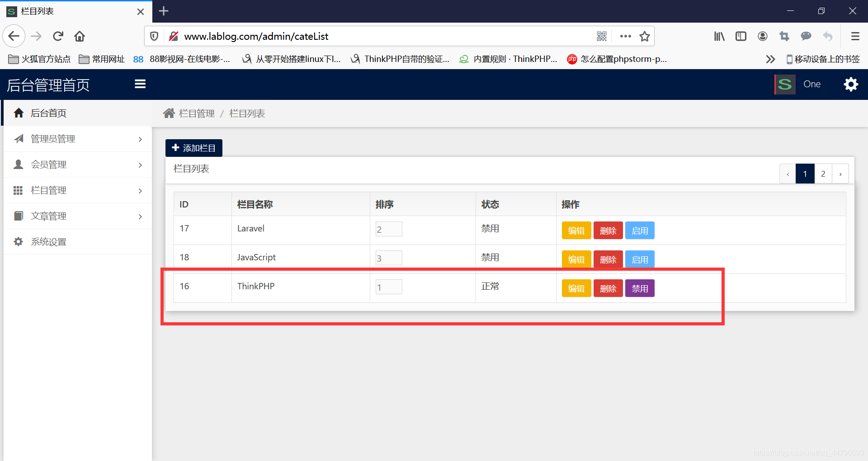Go back with the browser back arrow
This screenshot has height=461, width=868.
[14, 36]
